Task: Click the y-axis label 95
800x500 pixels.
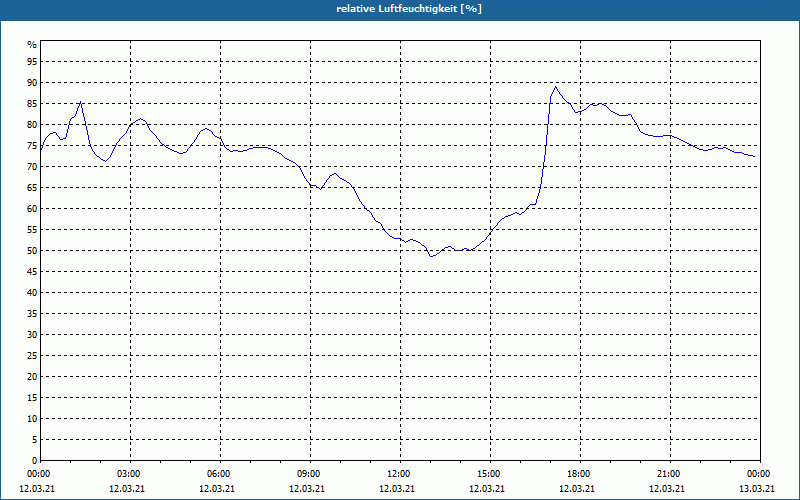Action: click(32, 62)
